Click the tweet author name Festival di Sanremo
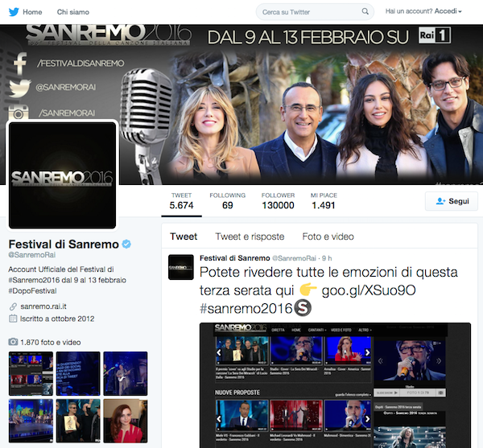483x448 pixels. [x=235, y=258]
